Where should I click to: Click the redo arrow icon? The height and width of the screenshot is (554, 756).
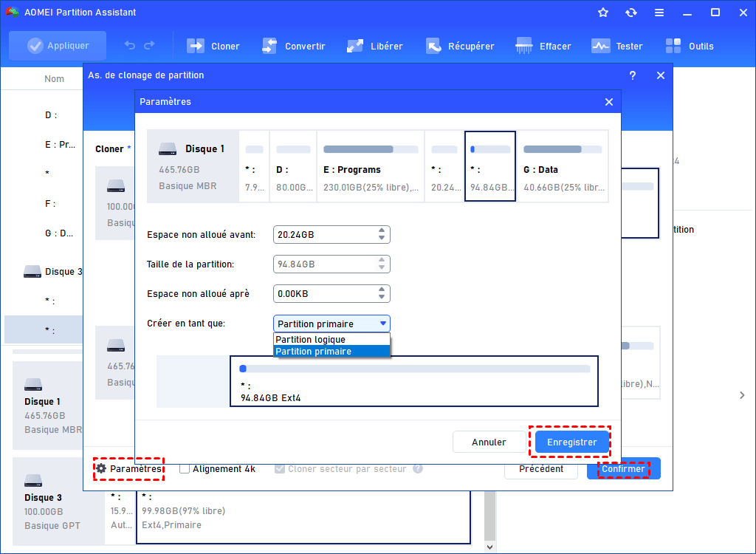pos(149,45)
